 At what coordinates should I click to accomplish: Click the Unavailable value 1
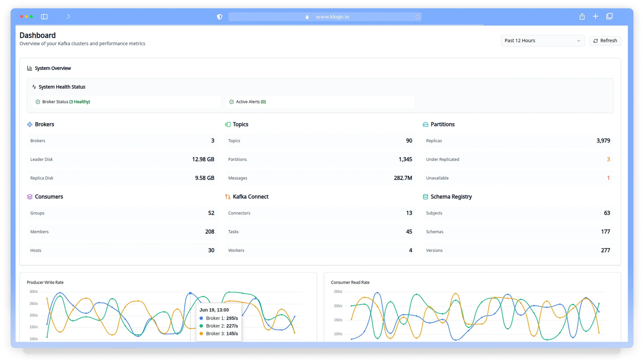pyautogui.click(x=608, y=178)
